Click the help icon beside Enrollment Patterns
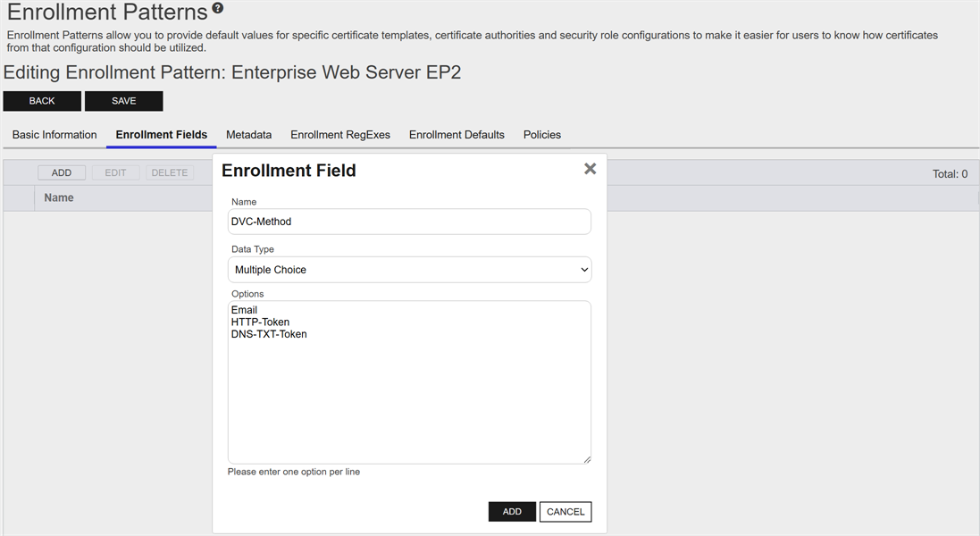The width and height of the screenshot is (980, 536). click(218, 9)
